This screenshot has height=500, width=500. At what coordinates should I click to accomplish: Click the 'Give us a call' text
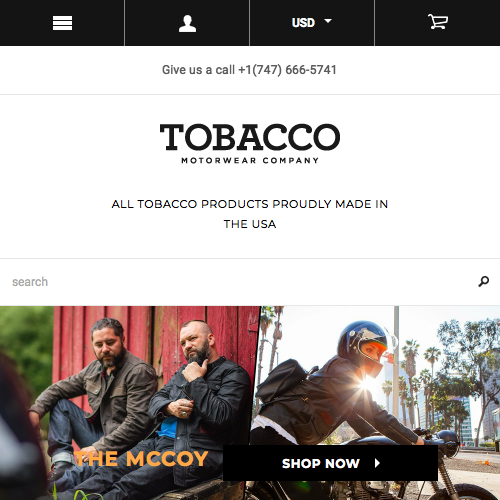pos(198,70)
